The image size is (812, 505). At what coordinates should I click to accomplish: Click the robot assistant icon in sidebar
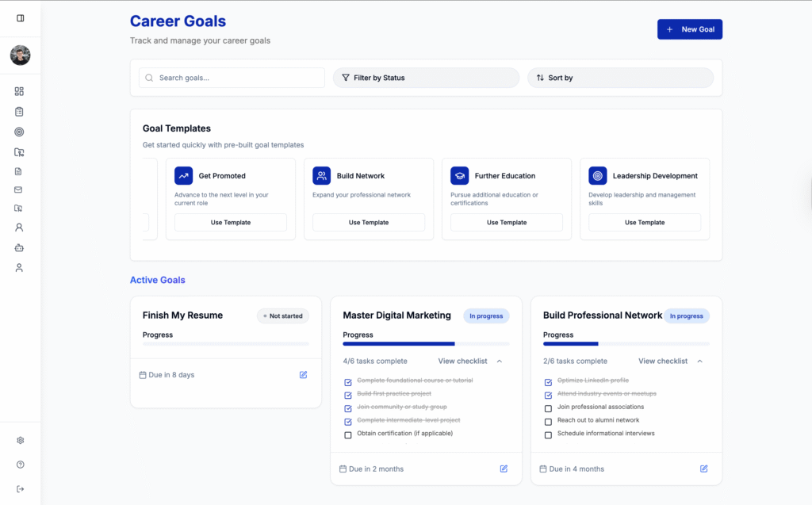pyautogui.click(x=20, y=247)
